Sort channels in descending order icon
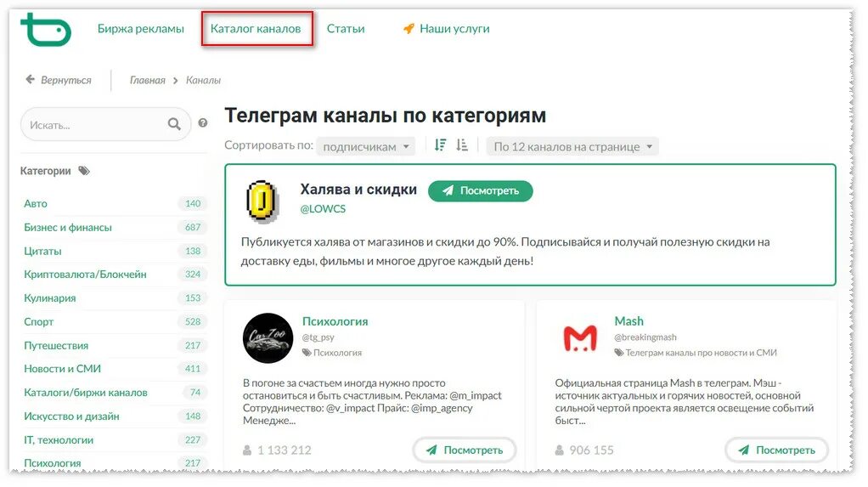Image resolution: width=868 pixels, height=487 pixels. 440,145
